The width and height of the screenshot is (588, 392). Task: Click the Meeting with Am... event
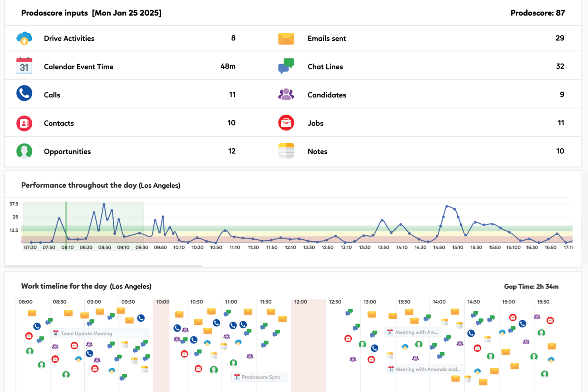click(x=413, y=332)
